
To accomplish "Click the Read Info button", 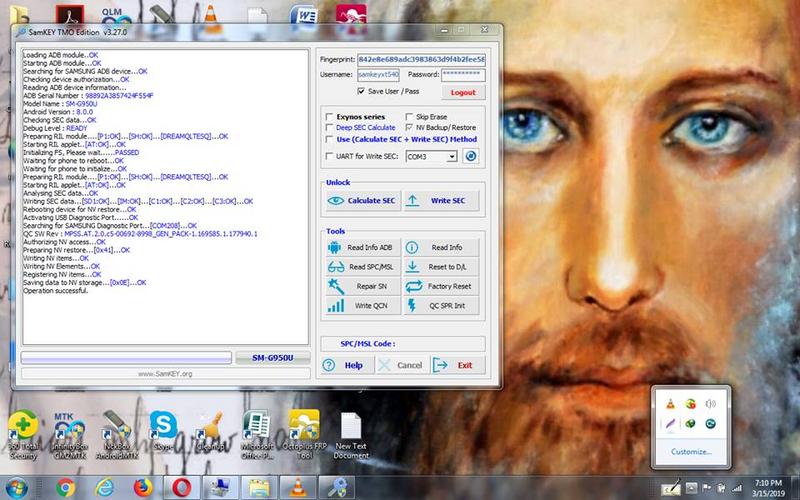I will pyautogui.click(x=441, y=247).
